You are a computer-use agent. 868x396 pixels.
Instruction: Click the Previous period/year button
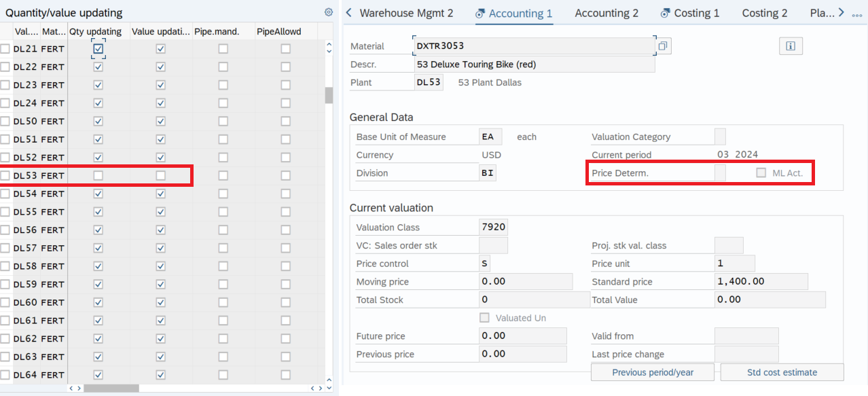point(653,372)
